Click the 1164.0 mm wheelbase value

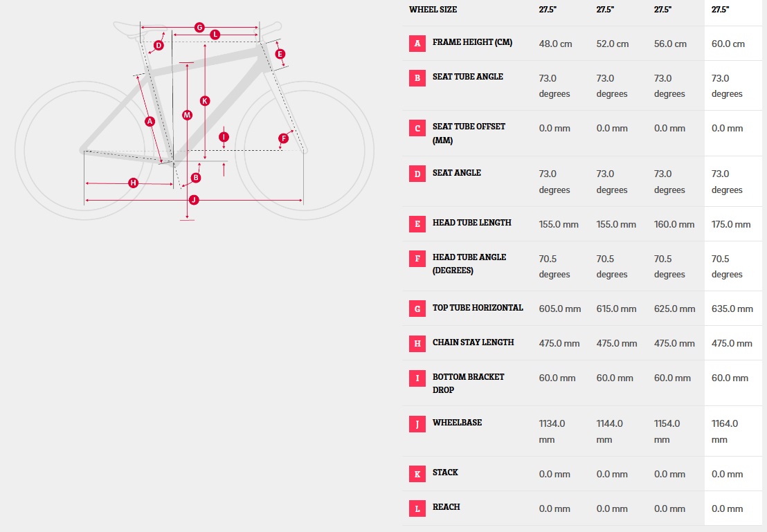coord(725,431)
